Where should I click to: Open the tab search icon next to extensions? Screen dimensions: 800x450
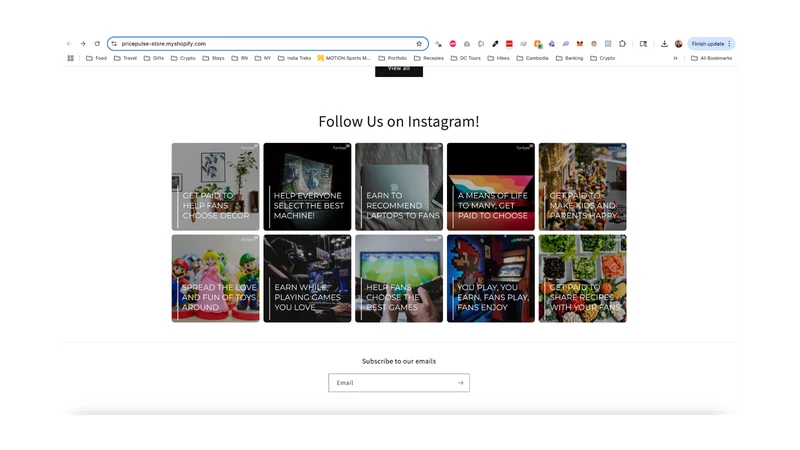(643, 44)
